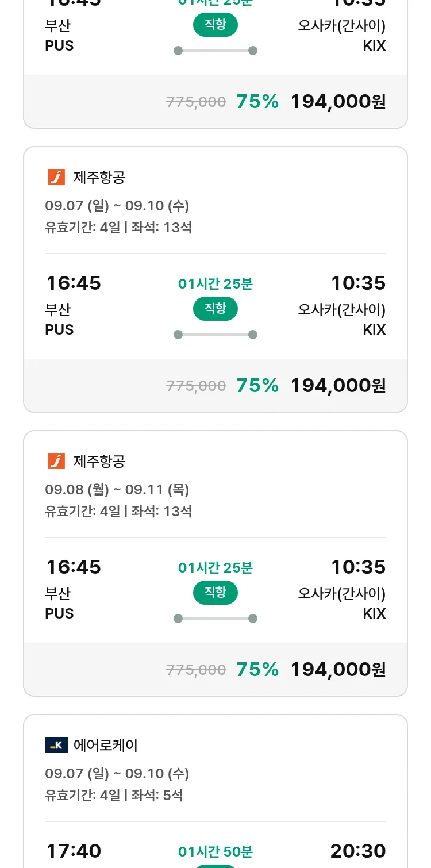The height and width of the screenshot is (868, 431).
Task: Click the route line on the 09.08 Jeju Air flight
Action: (215, 619)
